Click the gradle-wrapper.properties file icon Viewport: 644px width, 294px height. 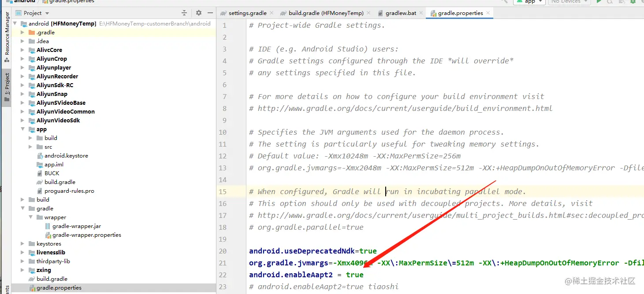click(x=48, y=235)
